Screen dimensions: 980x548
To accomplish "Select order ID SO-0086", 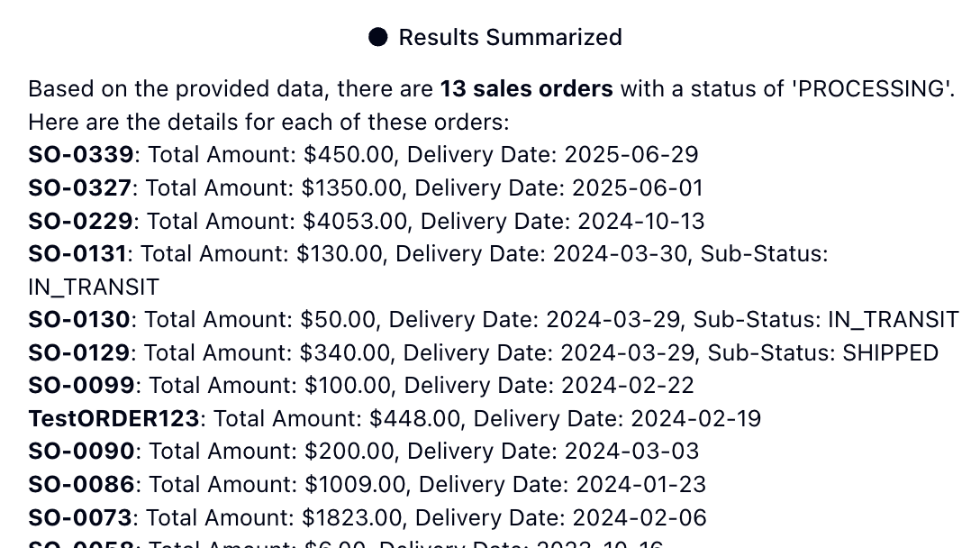I will tap(81, 484).
